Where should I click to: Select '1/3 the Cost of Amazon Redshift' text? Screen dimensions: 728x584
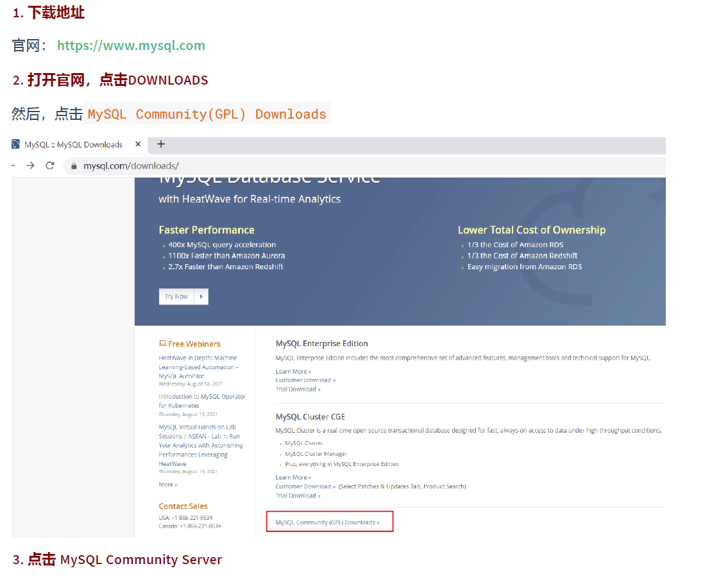(522, 256)
